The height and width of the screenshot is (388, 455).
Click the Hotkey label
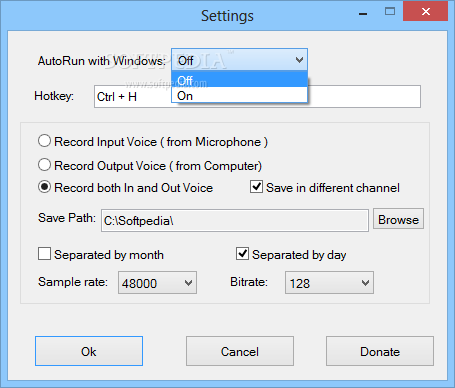tap(54, 96)
